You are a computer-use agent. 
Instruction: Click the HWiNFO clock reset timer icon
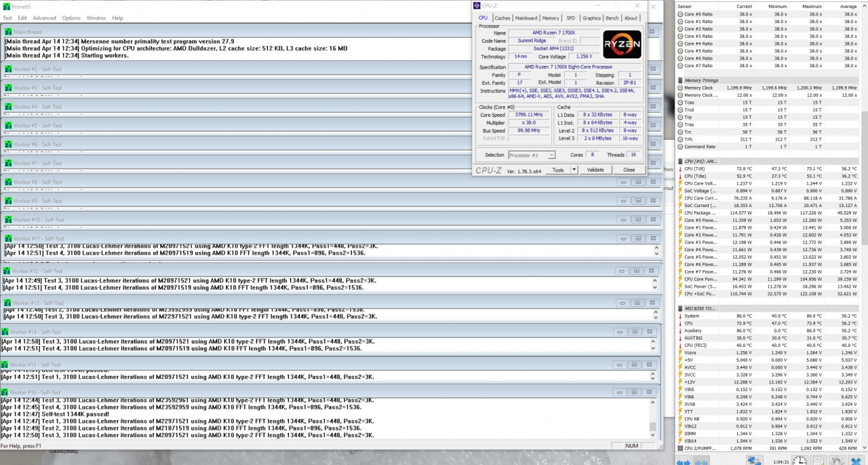800,460
